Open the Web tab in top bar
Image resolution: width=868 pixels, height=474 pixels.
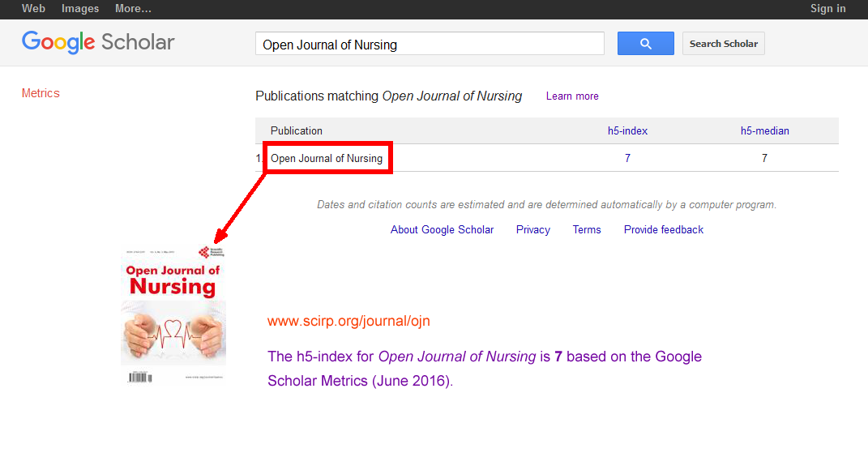pos(33,9)
